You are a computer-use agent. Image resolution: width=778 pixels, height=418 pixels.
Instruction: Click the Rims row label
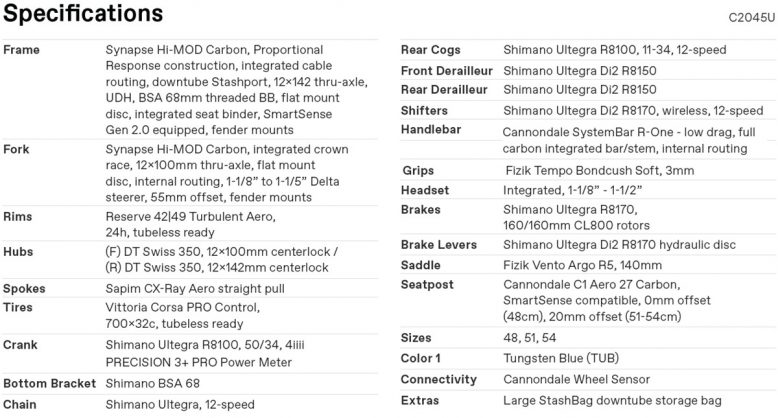pyautogui.click(x=20, y=217)
